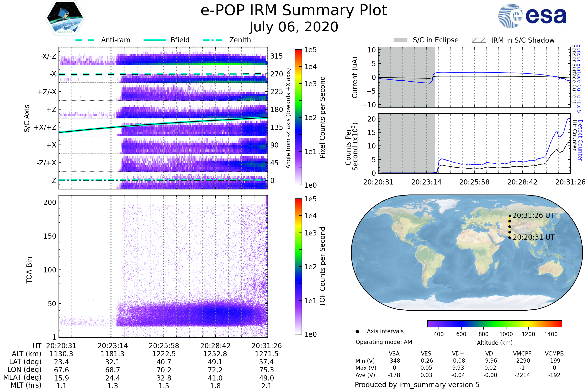Click the Anti-ram dashed line legend marker
The width and height of the screenshot is (588, 392).
point(85,40)
